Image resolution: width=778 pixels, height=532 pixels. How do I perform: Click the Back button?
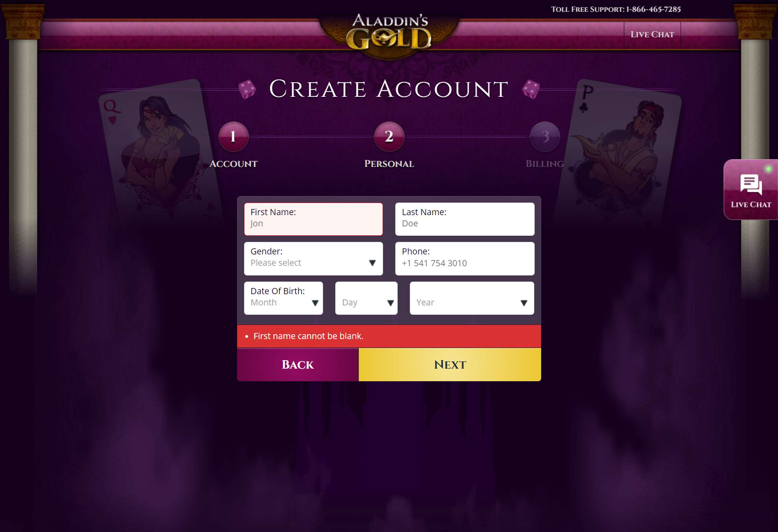pos(298,365)
